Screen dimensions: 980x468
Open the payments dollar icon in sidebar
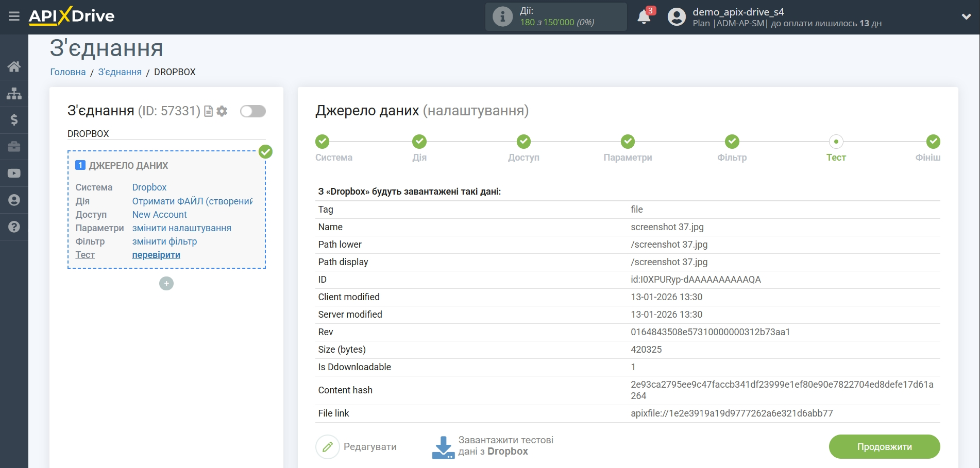tap(14, 120)
